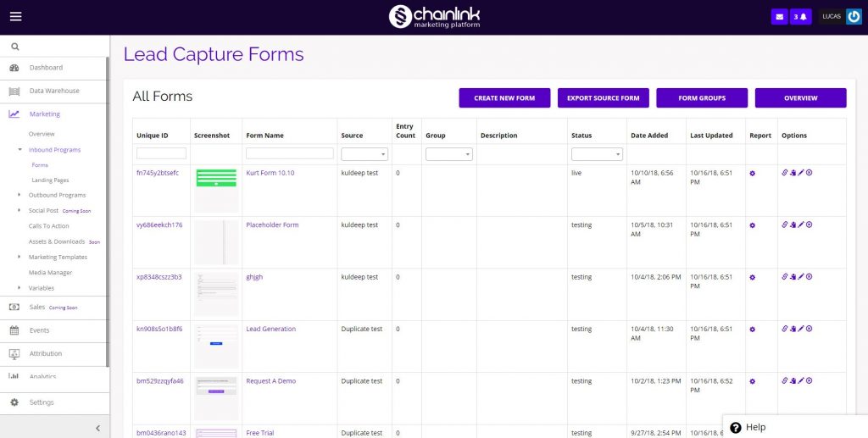Viewport: 868px width, 438px height.
Task: Open the Source filter dropdown
Action: (x=364, y=154)
